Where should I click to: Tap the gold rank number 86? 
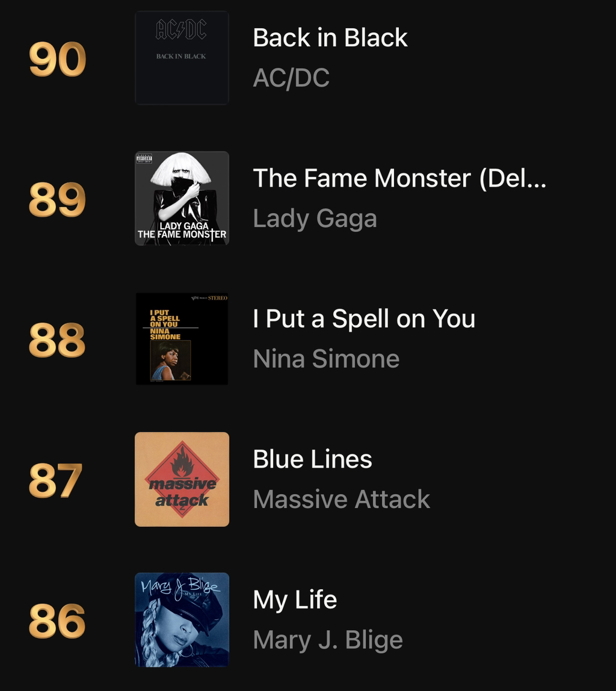pos(57,621)
